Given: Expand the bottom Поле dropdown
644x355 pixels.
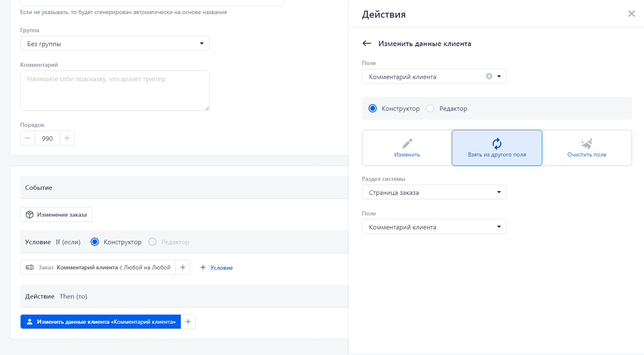Looking at the screenshot, I should (434, 227).
